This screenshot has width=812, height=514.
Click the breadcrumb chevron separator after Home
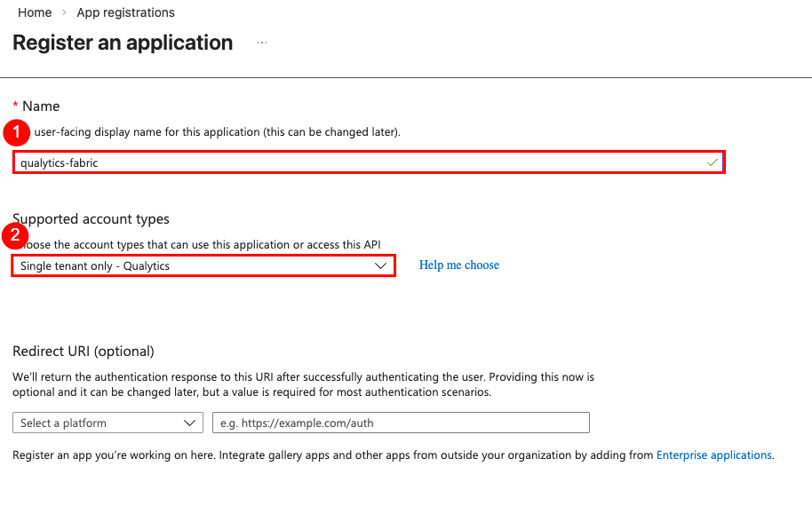[64, 12]
